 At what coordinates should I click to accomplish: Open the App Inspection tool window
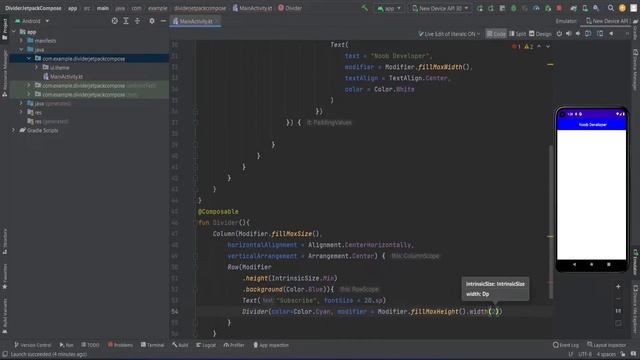pos(271,345)
